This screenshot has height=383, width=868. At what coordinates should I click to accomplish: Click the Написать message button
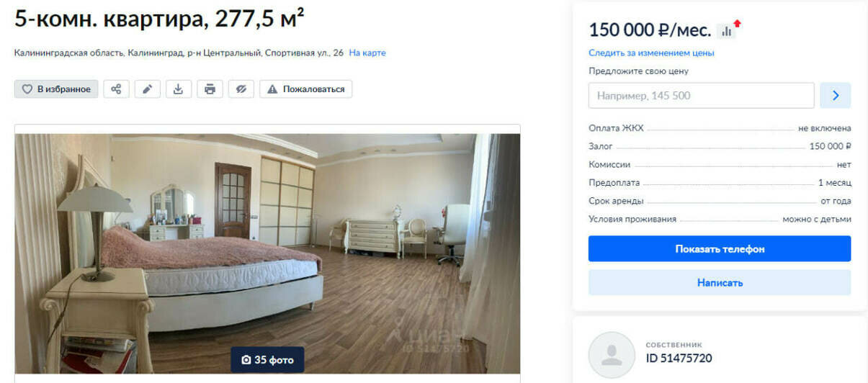pyautogui.click(x=720, y=283)
